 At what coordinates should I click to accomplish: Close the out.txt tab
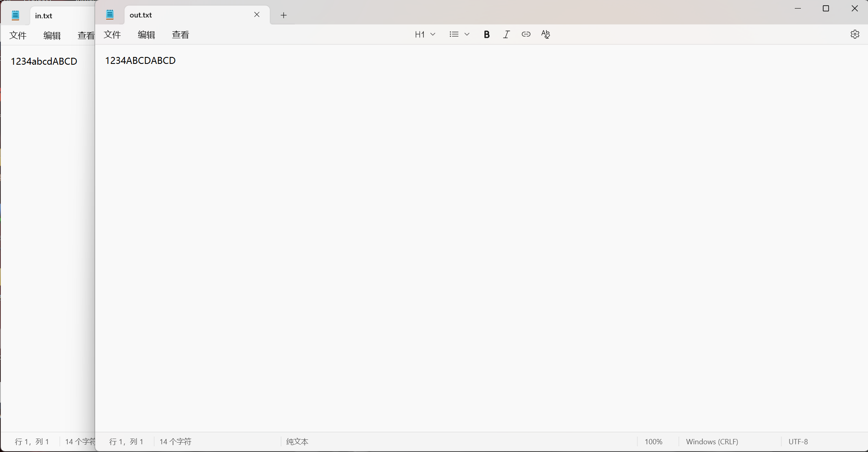click(257, 15)
